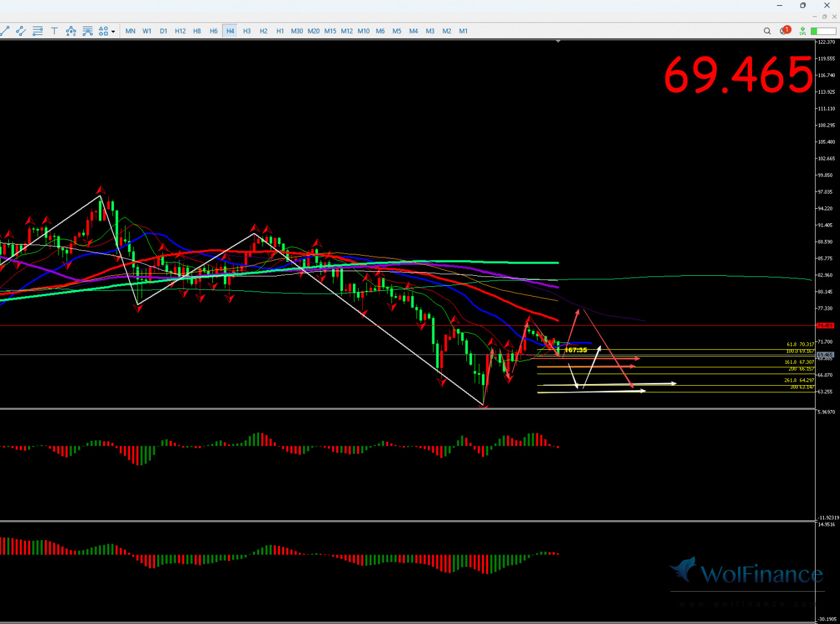
Task: Select the W1 weekly timeframe
Action: [x=147, y=31]
